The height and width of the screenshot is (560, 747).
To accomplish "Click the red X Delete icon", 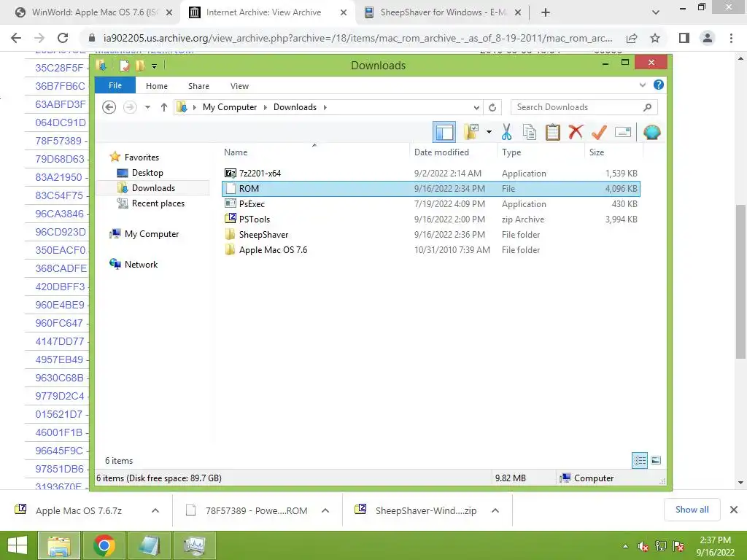I will pyautogui.click(x=576, y=131).
